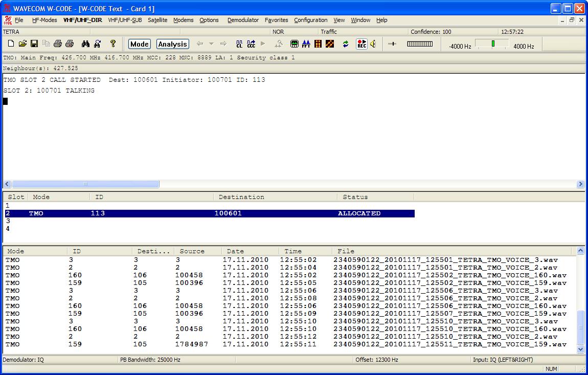Open Find using the binoculars icon

pos(85,44)
